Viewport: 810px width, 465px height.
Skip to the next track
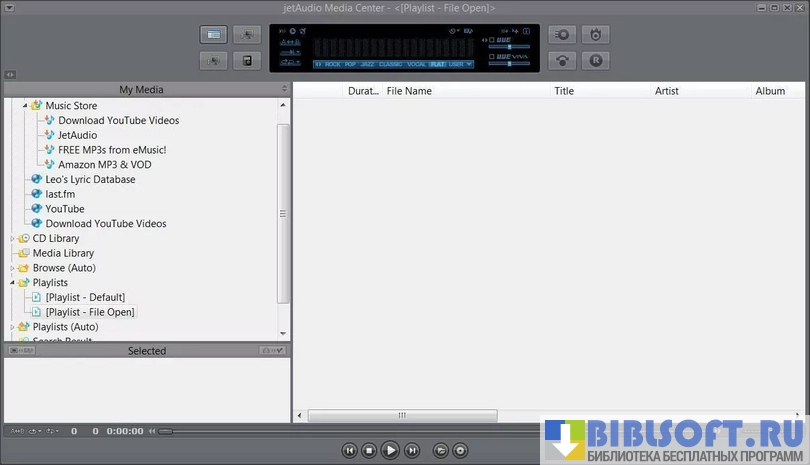[x=412, y=451]
